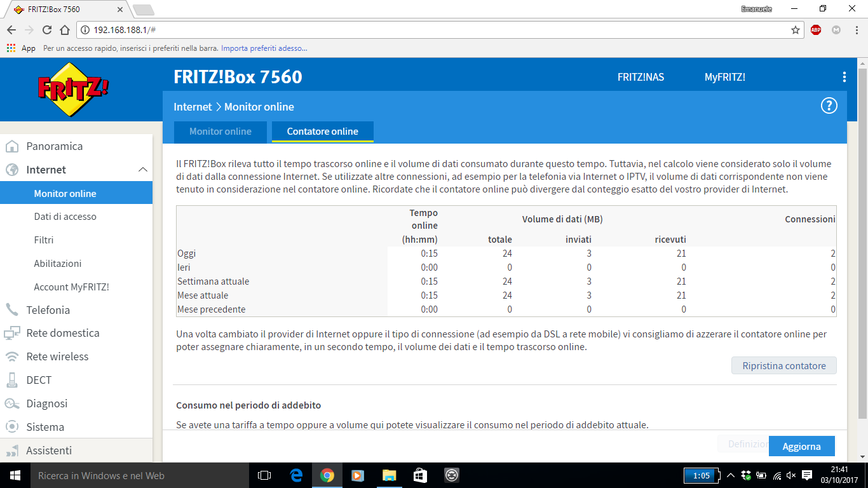Click the Importa preferiti adesso link

tap(264, 48)
